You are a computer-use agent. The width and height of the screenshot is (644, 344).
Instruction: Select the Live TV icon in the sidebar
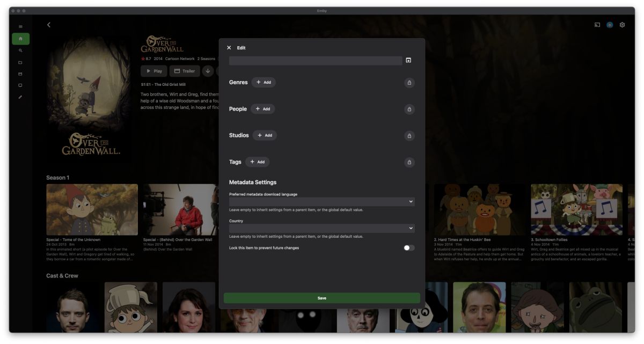[x=20, y=74]
